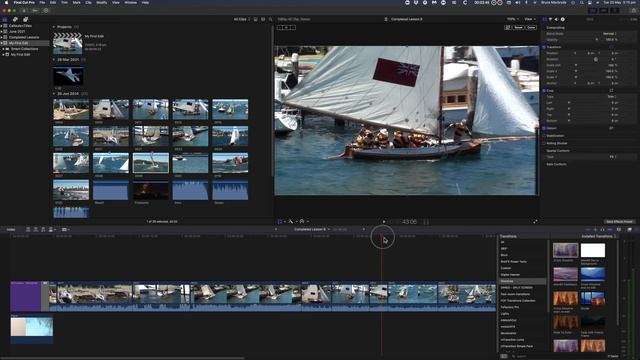The image size is (640, 360).
Task: Toggle the Distort effect checkbox
Action: [544, 128]
